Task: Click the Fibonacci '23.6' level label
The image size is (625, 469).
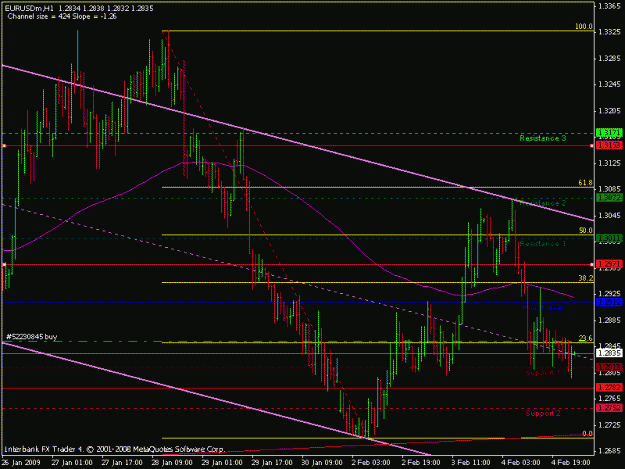Action: coord(586,338)
